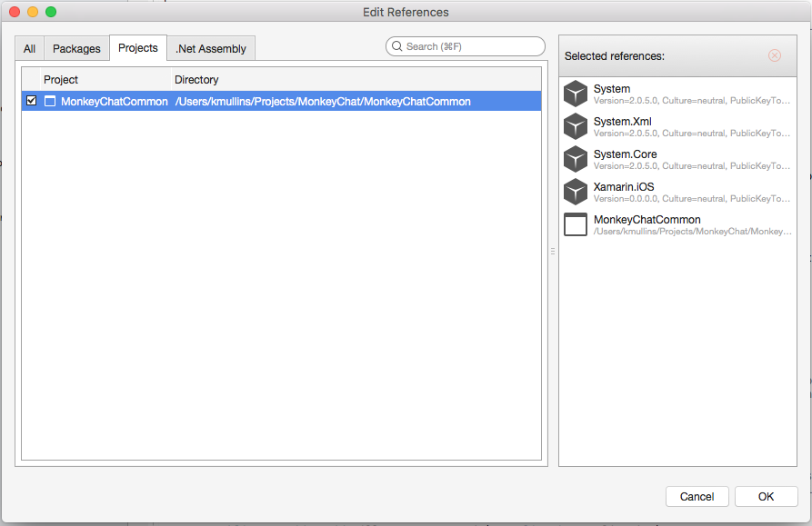Open the .Net Assembly tab
Screen dimensions: 812x526
211,48
